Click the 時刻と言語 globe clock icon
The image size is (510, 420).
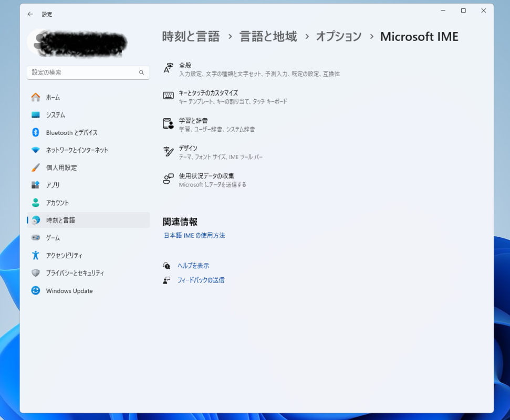click(35, 220)
